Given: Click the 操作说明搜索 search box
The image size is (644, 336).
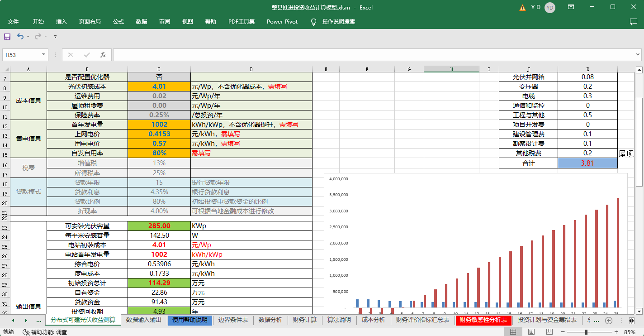Looking at the screenshot, I should click(339, 22).
